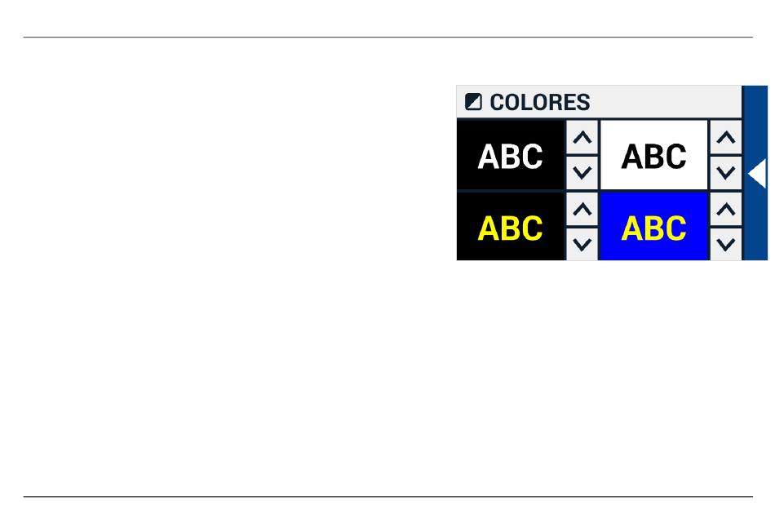Click empty header area right of COLORES

click(x=666, y=102)
